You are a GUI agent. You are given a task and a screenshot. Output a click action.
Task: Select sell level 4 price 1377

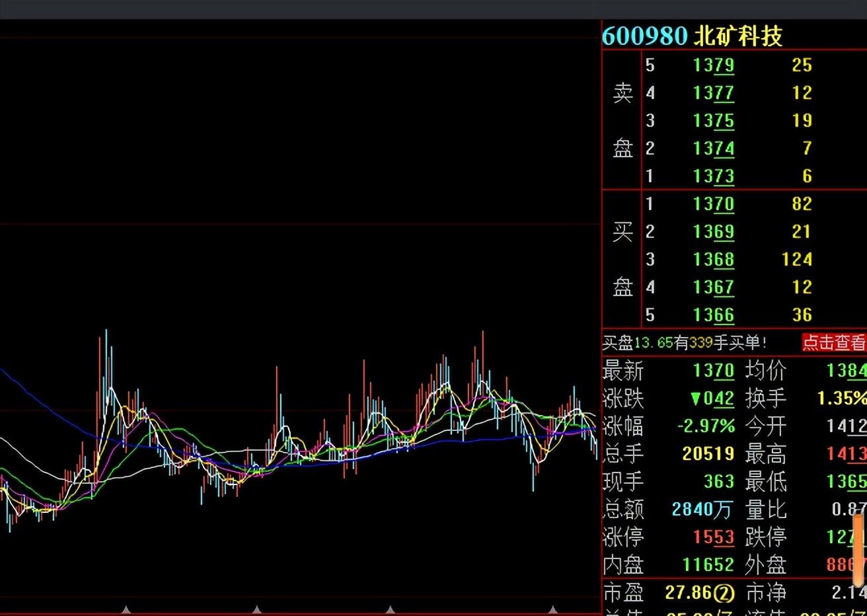coord(714,93)
